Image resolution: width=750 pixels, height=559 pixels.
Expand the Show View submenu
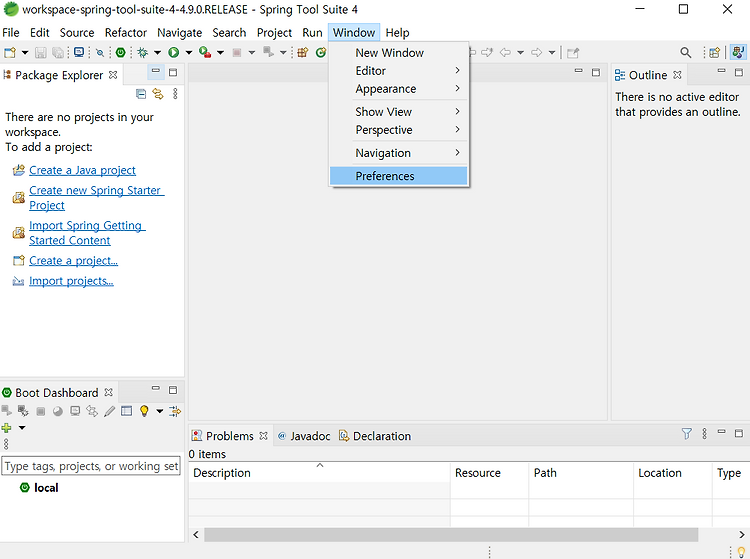[398, 112]
